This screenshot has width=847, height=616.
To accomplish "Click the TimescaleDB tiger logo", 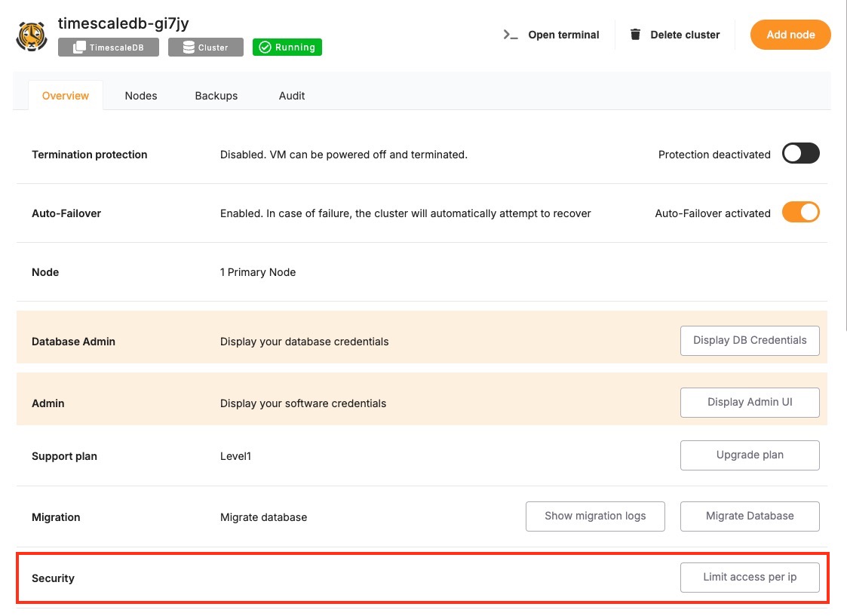I will click(32, 35).
